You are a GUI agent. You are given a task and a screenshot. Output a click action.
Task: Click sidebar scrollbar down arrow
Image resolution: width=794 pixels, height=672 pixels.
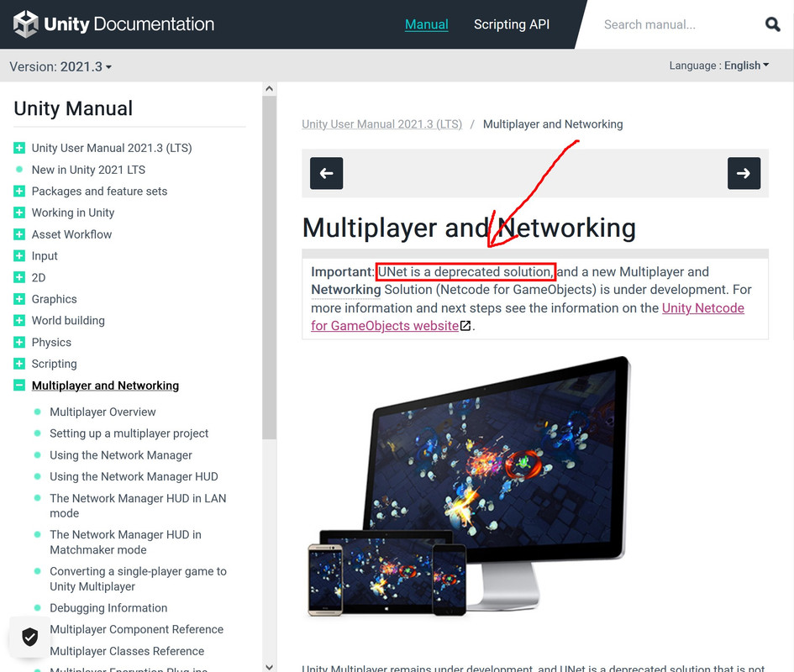(x=270, y=667)
